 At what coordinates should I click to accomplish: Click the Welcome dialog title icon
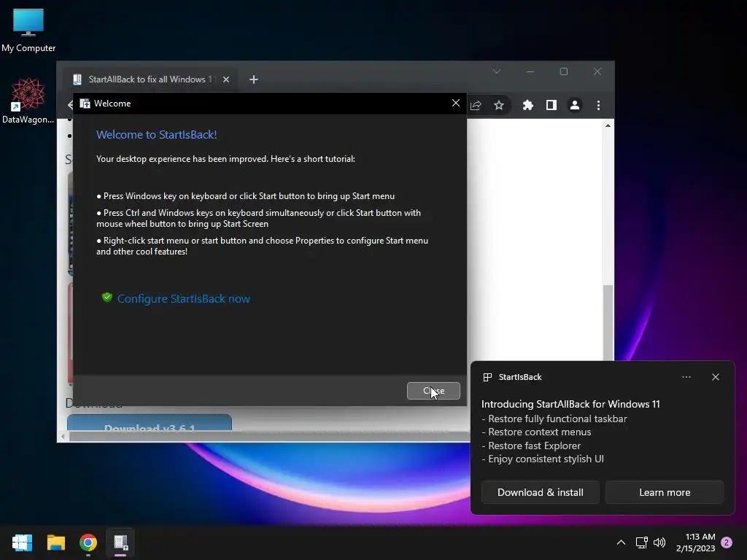[85, 104]
